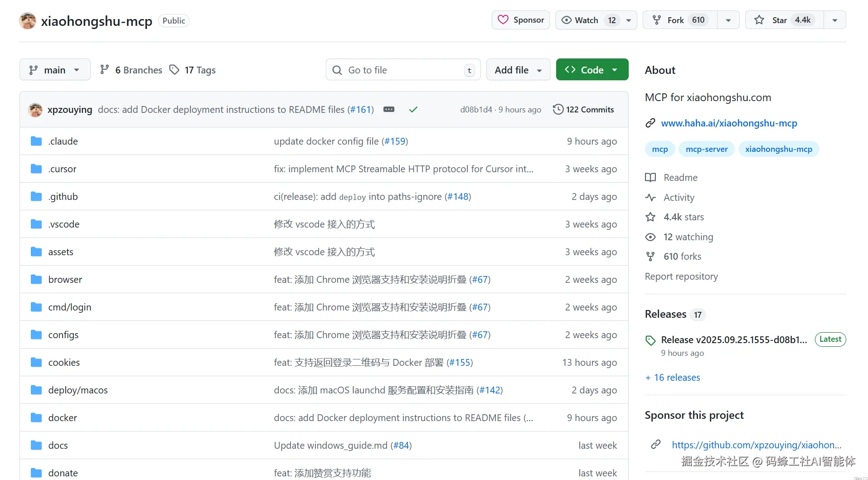Open the browser folder
868x480 pixels.
pyautogui.click(x=65, y=280)
